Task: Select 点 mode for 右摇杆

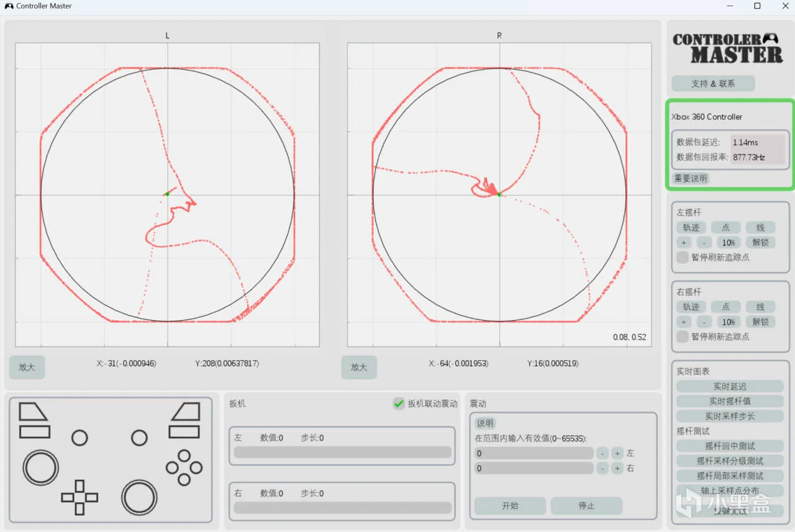Action: pos(725,307)
